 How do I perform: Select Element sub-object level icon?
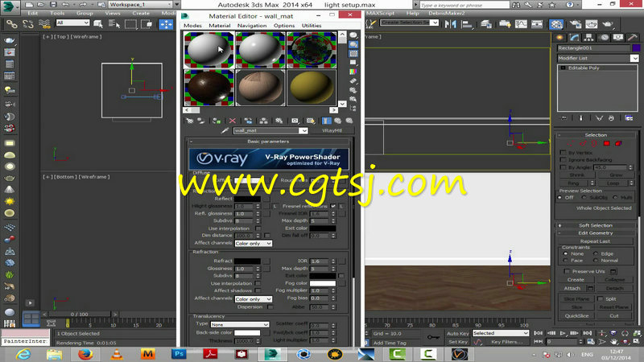coord(618,143)
